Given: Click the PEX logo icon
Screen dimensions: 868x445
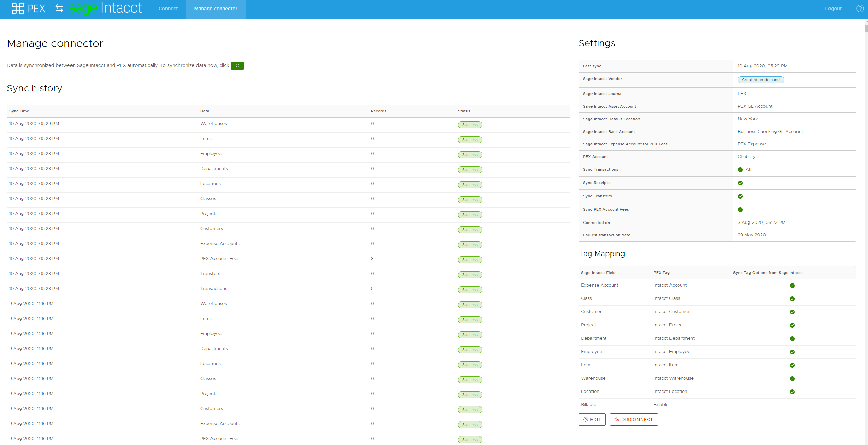Looking at the screenshot, I should [18, 9].
